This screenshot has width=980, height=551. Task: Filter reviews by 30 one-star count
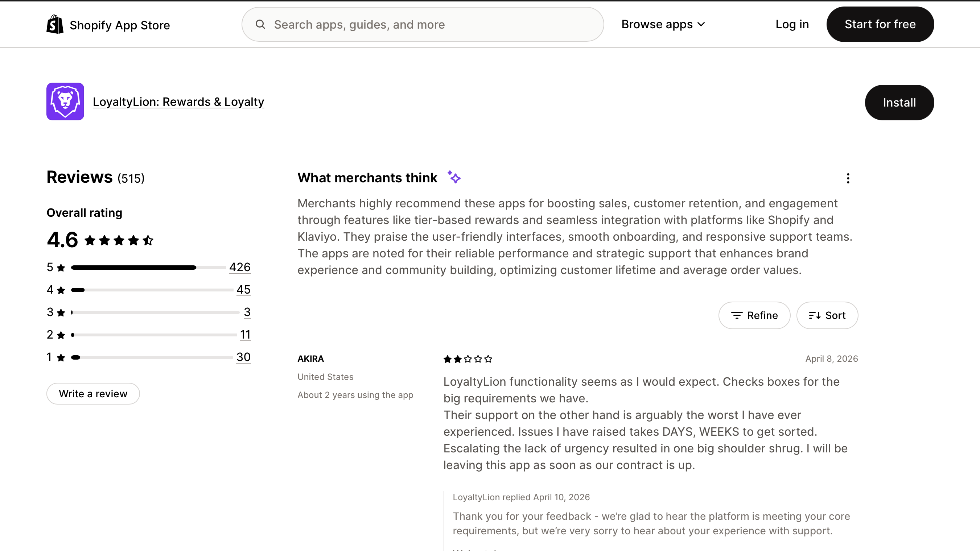tap(243, 357)
